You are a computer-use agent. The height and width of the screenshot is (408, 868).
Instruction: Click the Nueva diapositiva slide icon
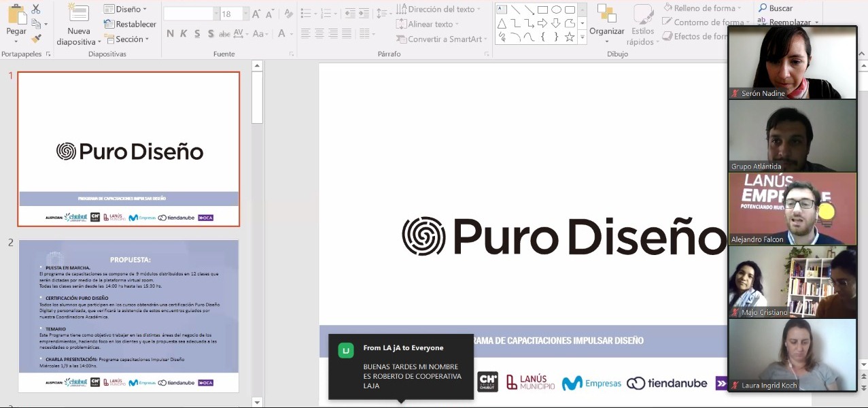79,14
